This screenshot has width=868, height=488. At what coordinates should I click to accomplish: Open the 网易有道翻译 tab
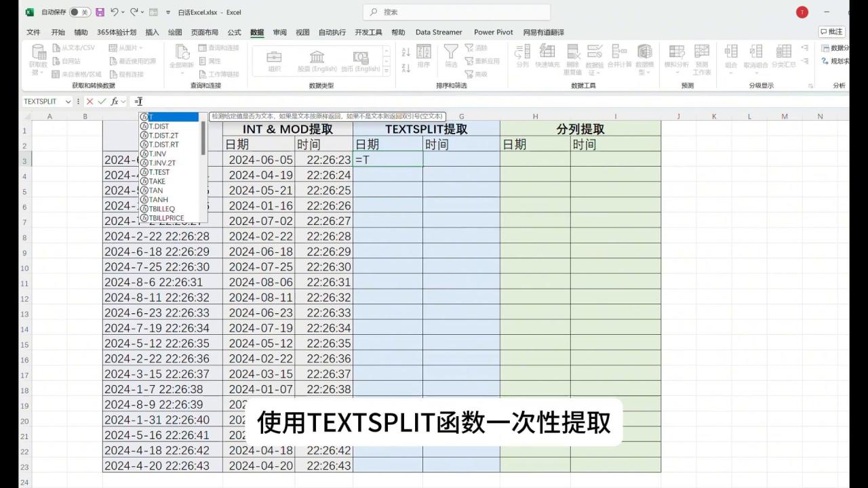pyautogui.click(x=543, y=33)
